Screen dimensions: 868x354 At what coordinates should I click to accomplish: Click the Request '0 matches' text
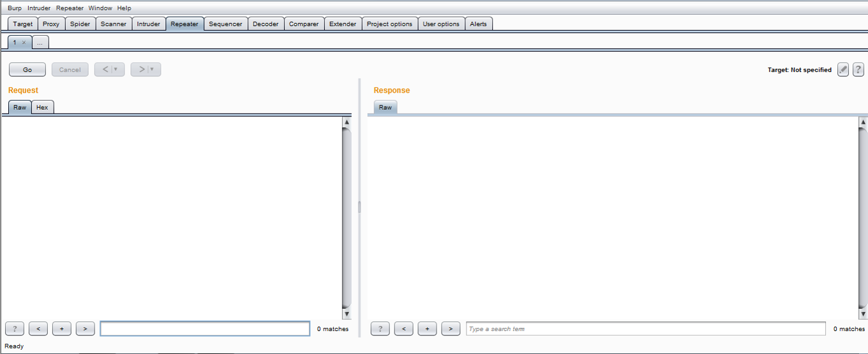[333, 329]
